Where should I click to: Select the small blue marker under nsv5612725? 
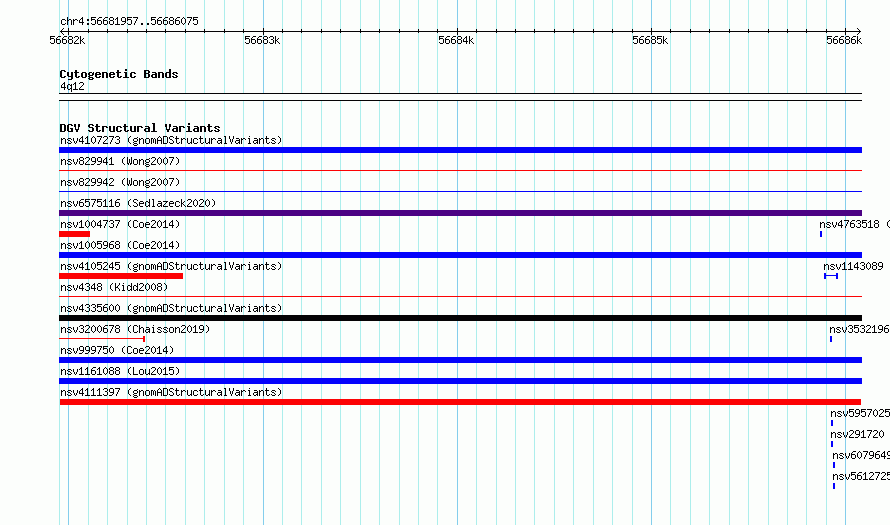pyautogui.click(x=834, y=486)
